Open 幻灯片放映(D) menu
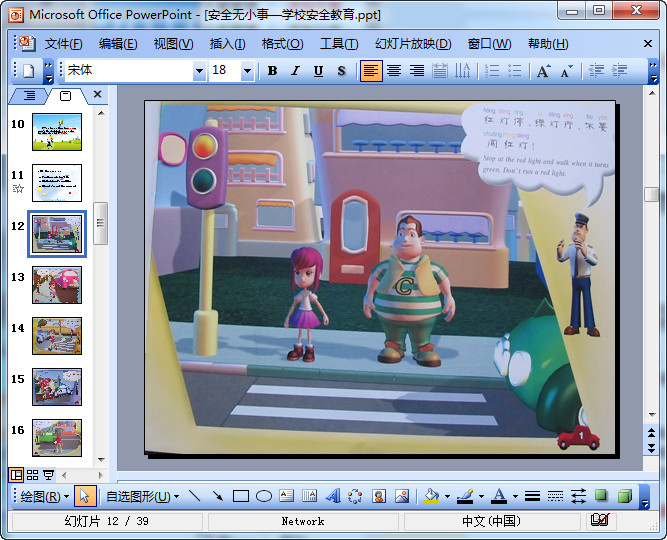Image resolution: width=667 pixels, height=540 pixels. click(x=413, y=44)
